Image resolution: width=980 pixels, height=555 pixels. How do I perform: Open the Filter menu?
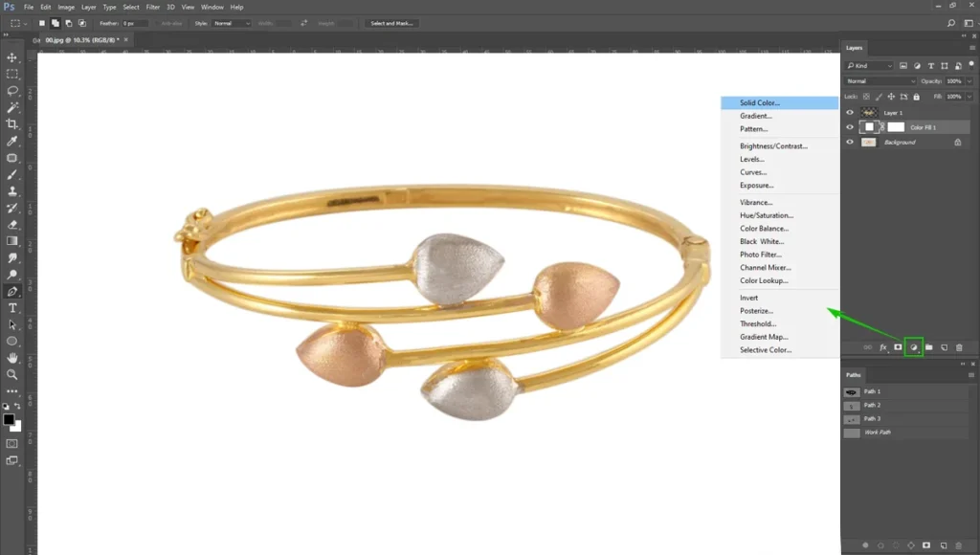(152, 7)
